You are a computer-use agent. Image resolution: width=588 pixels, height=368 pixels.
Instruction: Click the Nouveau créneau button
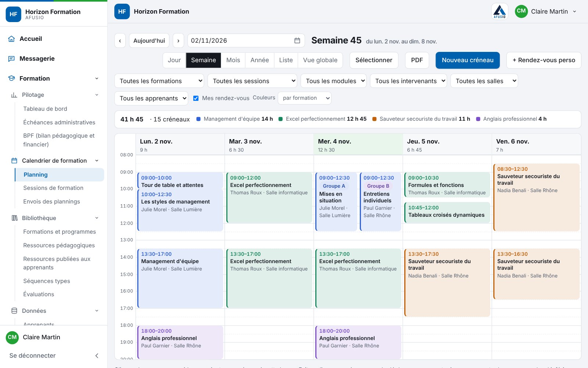click(x=468, y=60)
